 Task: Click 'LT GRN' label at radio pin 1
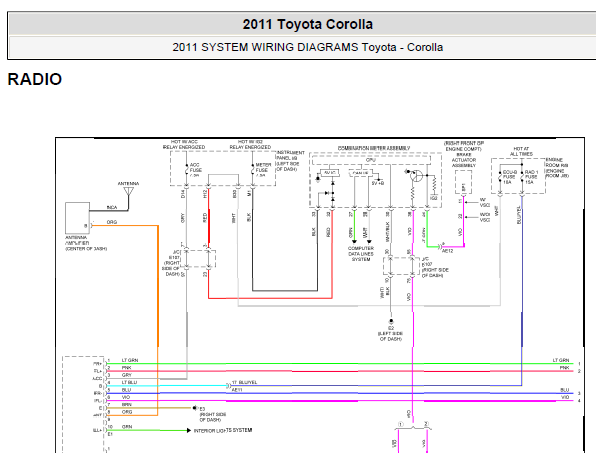point(130,360)
